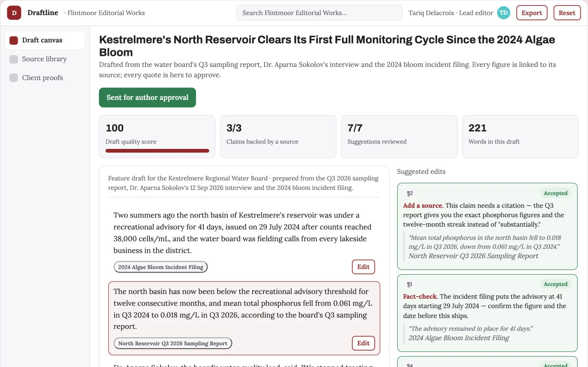Image resolution: width=588 pixels, height=367 pixels.
Task: Click Sent for author approval button
Action: [147, 97]
